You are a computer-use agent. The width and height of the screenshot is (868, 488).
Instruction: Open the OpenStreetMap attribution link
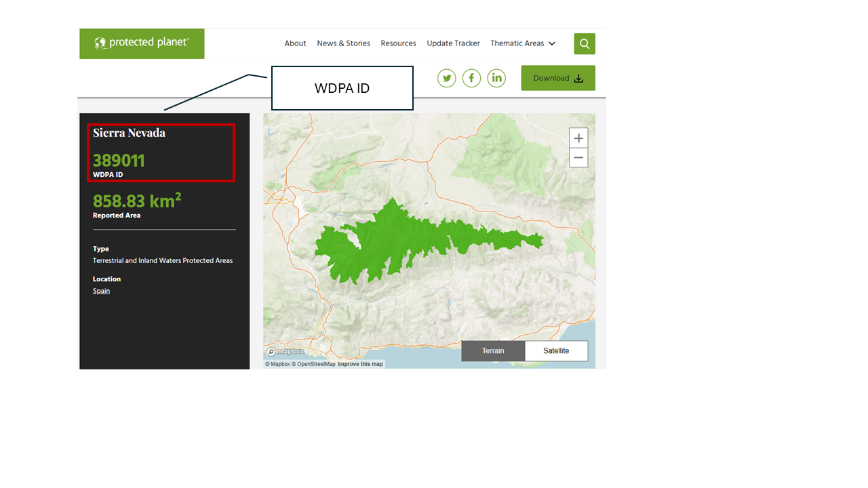pos(313,364)
